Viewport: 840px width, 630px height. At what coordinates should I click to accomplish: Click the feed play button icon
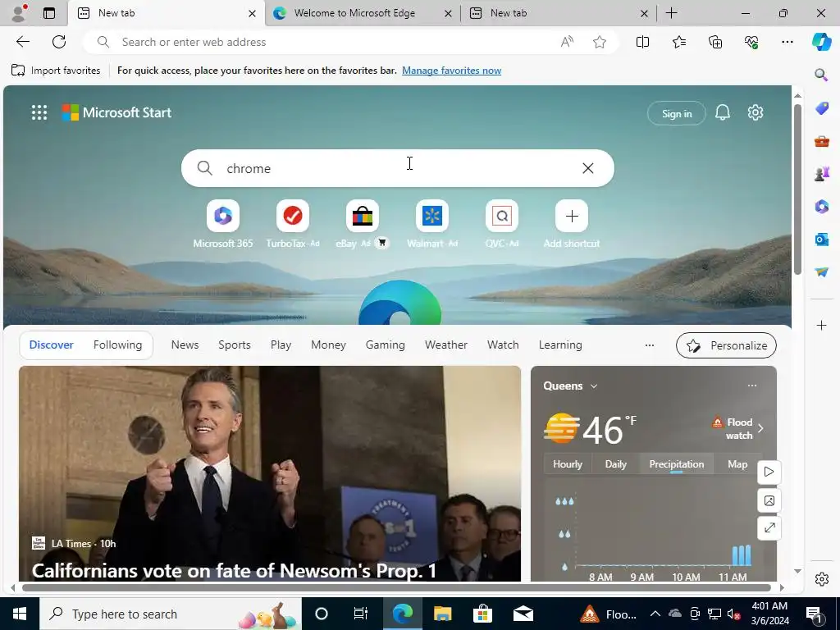click(x=769, y=472)
